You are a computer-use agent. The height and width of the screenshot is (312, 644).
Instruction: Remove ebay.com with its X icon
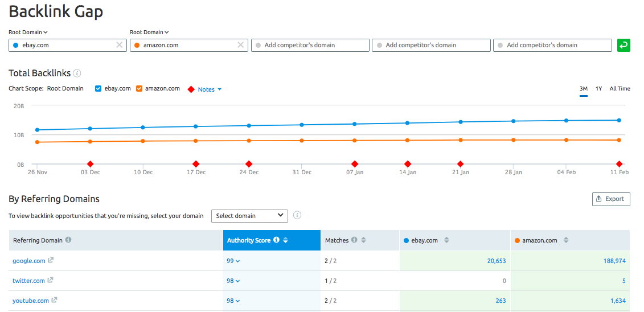(x=120, y=45)
